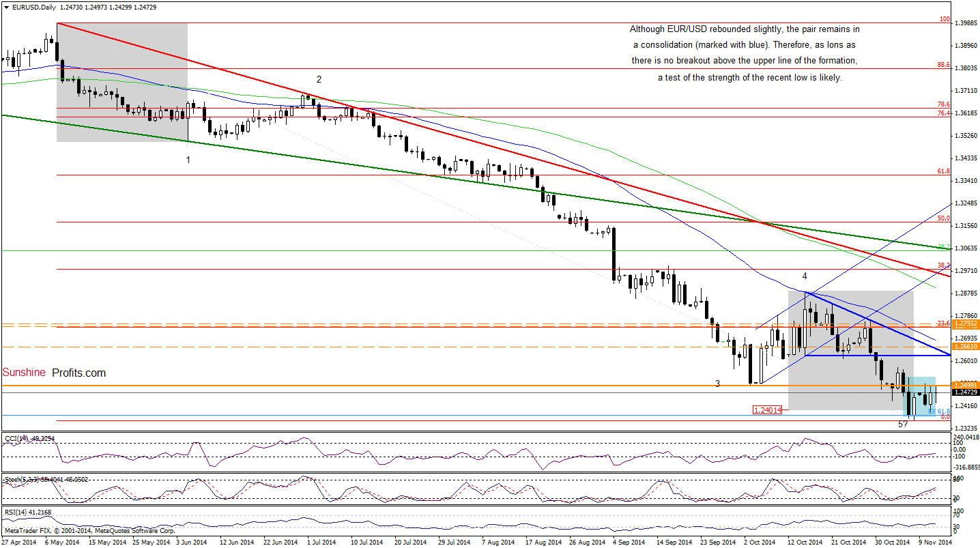Click the 23.6 Fibonacci level label
The height and width of the screenshot is (548, 980).
(945, 323)
